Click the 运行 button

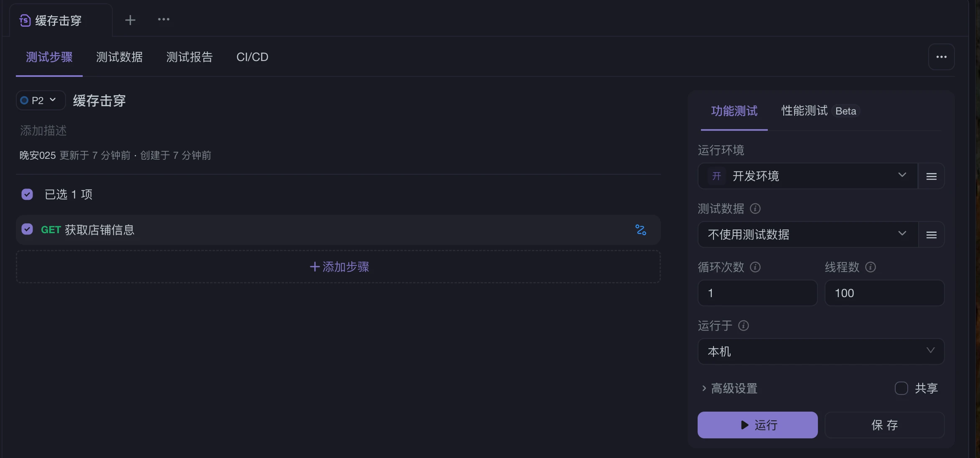pos(757,425)
